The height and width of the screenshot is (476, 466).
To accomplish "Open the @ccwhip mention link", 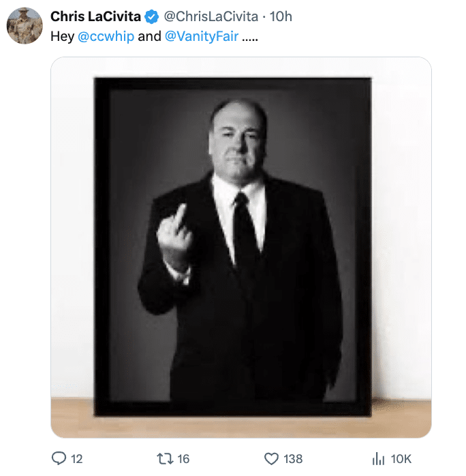I will coord(106,36).
